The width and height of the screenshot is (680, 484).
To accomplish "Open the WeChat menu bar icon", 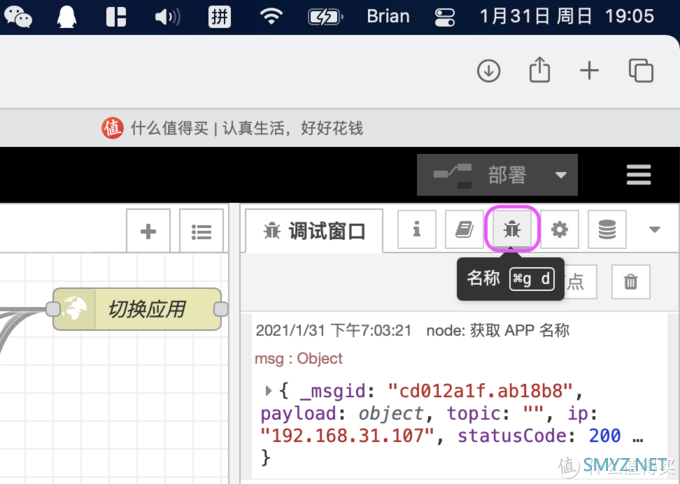I will 18,17.
